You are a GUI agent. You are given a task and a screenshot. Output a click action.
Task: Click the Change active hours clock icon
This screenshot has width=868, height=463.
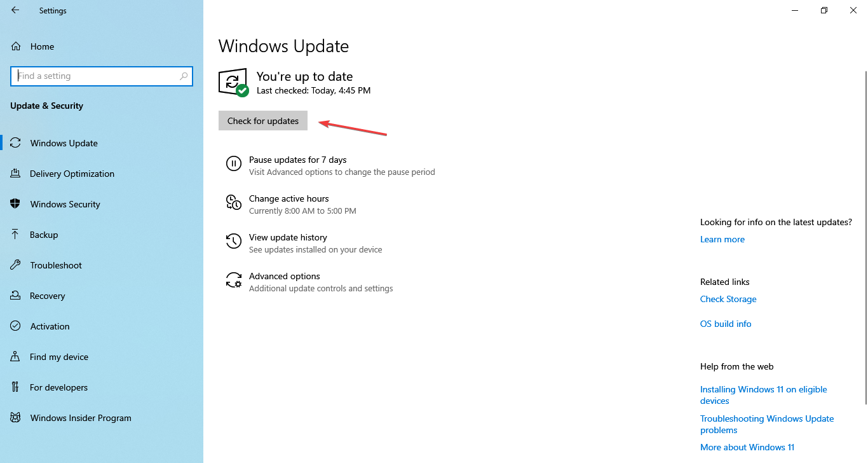234,202
